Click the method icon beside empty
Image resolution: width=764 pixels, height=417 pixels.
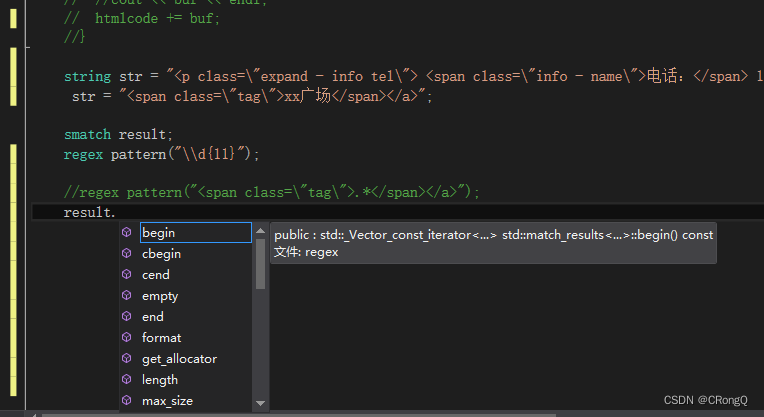click(x=127, y=295)
